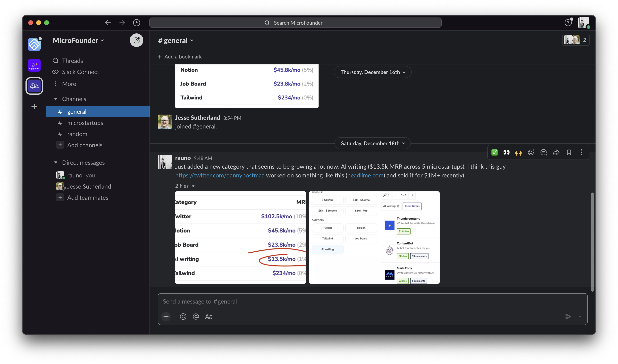The image size is (618, 364).
Task: React with the raised hands emoji
Action: tap(518, 152)
